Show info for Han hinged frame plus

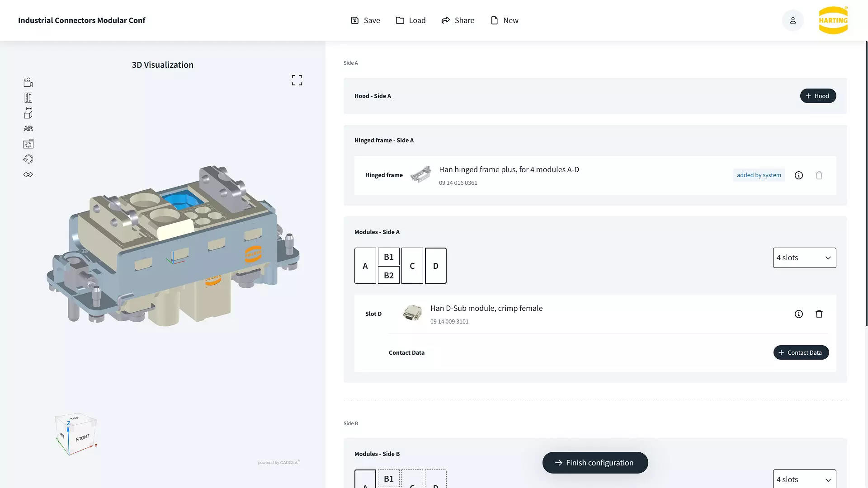(x=799, y=175)
